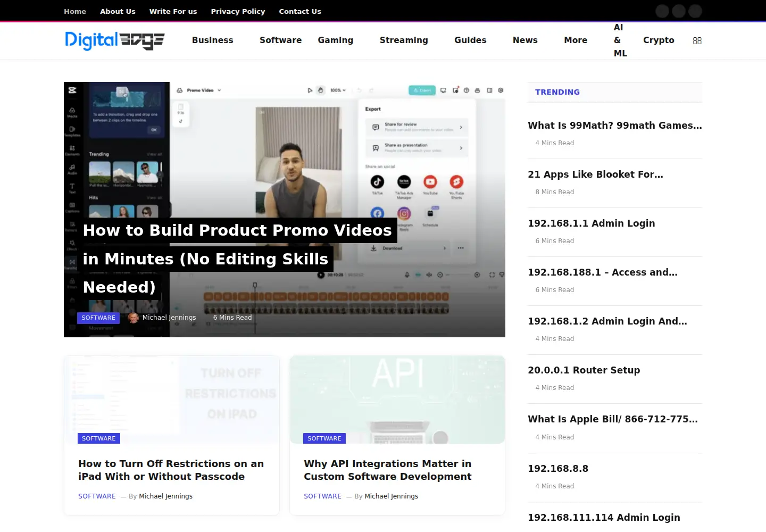The width and height of the screenshot is (766, 532).
Task: Open the Product Promo Videos featured article
Action: (x=237, y=259)
